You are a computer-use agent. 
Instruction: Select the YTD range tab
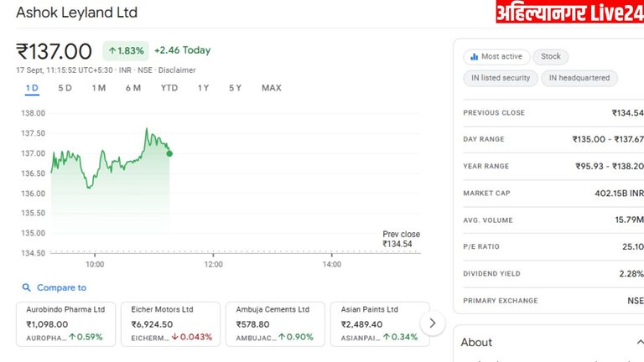point(169,88)
